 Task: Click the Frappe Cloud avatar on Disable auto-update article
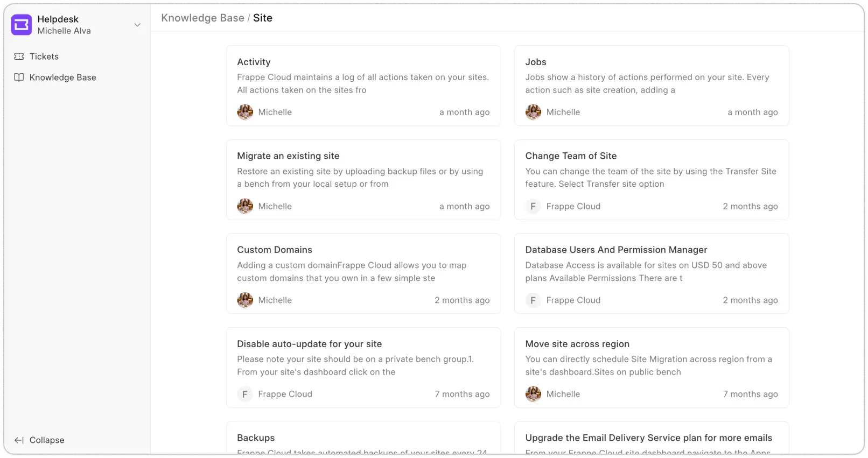[245, 394]
